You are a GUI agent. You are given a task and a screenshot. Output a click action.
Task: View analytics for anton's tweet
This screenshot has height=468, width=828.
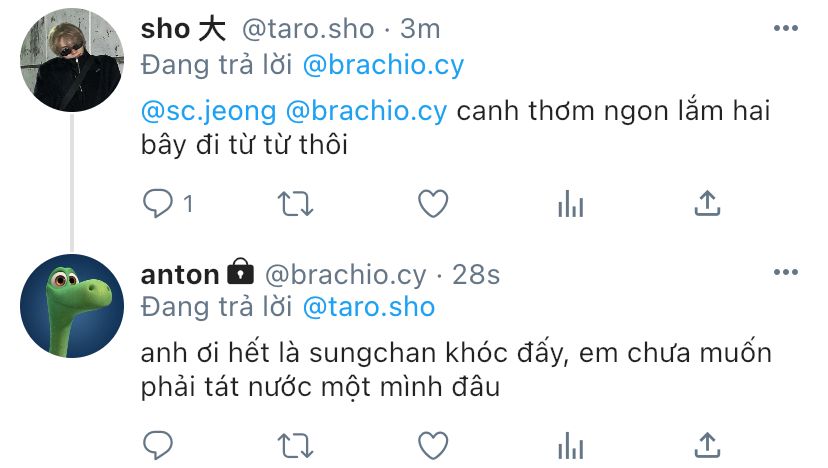point(570,446)
